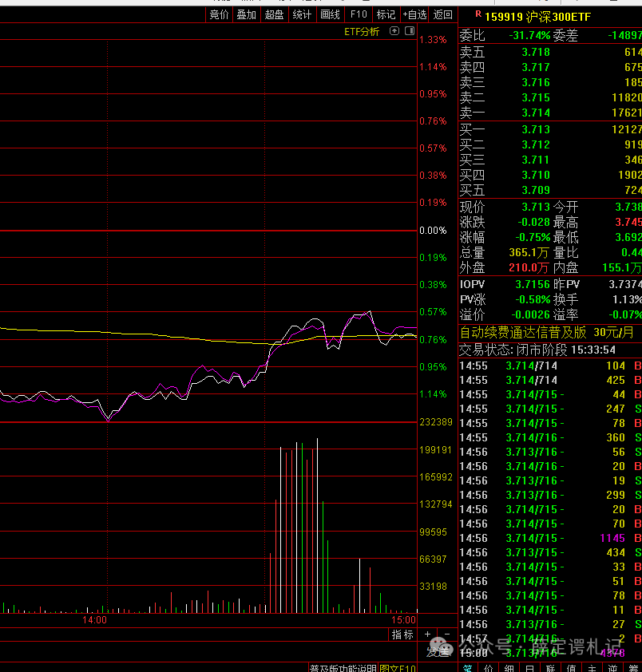Select the 买三 3.711 bid row
Image resolution: width=642 pixels, height=672 pixels.
[550, 160]
